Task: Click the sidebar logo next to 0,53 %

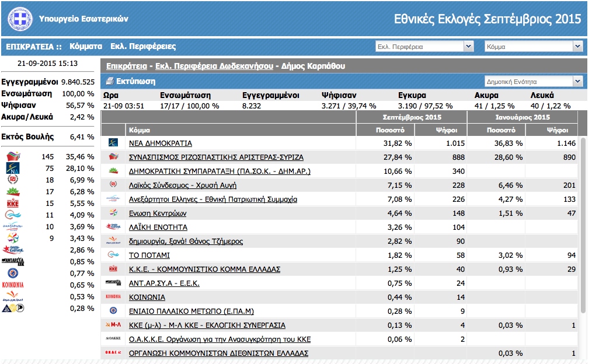Action: pyautogui.click(x=13, y=296)
